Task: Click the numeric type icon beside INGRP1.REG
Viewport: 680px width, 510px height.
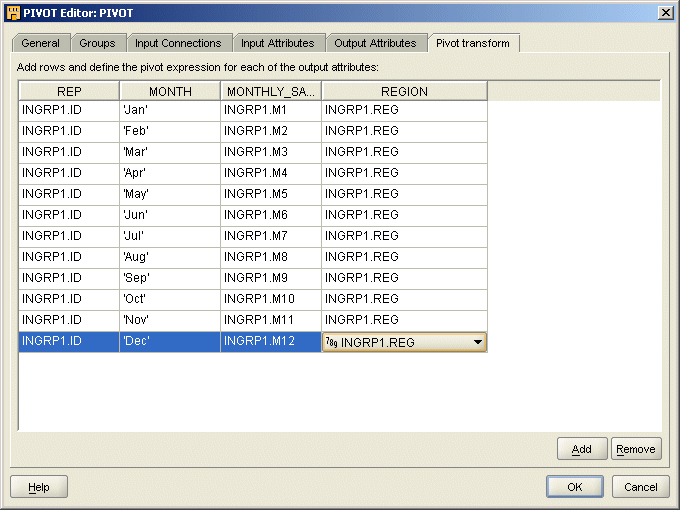Action: click(331, 343)
